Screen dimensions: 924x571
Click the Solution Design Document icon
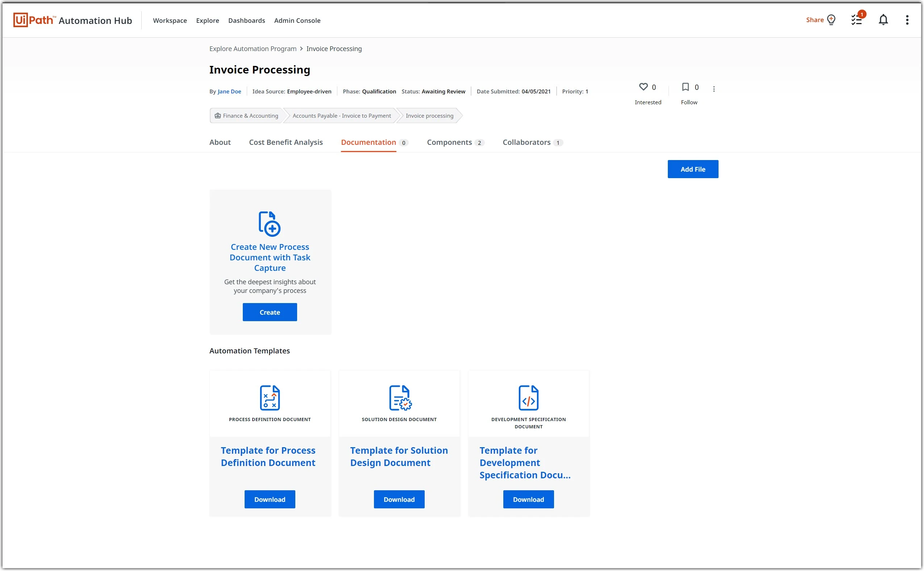pyautogui.click(x=400, y=398)
